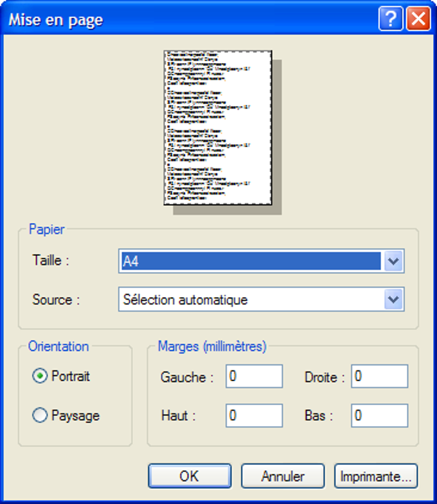Open the Source dropdown arrow
Viewport: 437px width, 504px height.
click(x=393, y=300)
